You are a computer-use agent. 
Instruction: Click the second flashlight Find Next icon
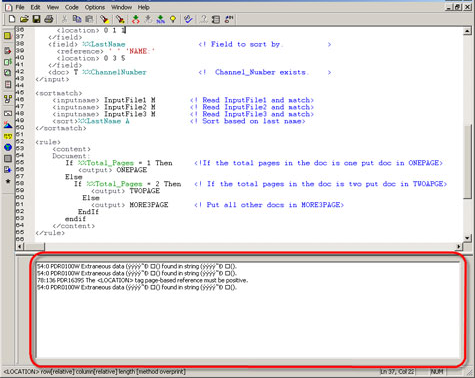[x=120, y=19]
